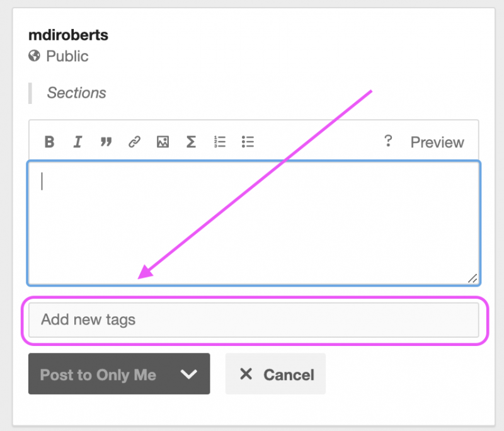Insert a math formula with the sigma icon

[191, 142]
